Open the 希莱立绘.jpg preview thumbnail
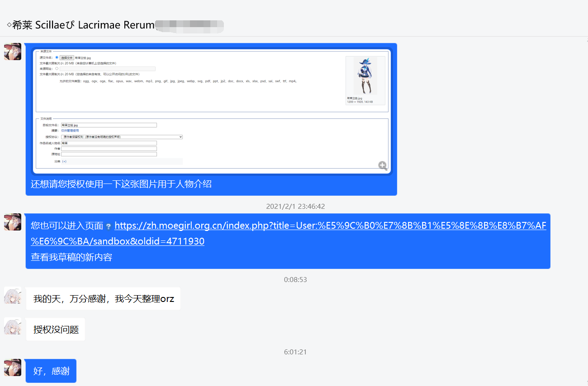Screen dimensions: 588x386 [365, 76]
